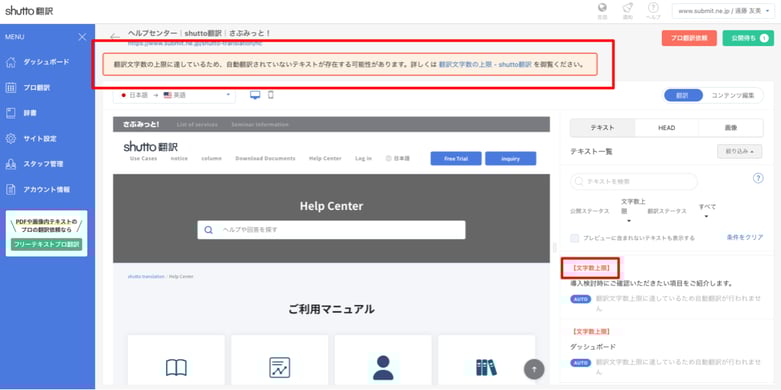
Task: Click the document icon beside アカウント情報
Action: tap(10, 189)
